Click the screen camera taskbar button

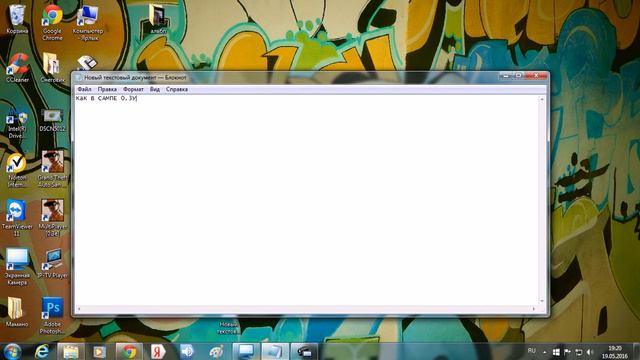(304, 352)
